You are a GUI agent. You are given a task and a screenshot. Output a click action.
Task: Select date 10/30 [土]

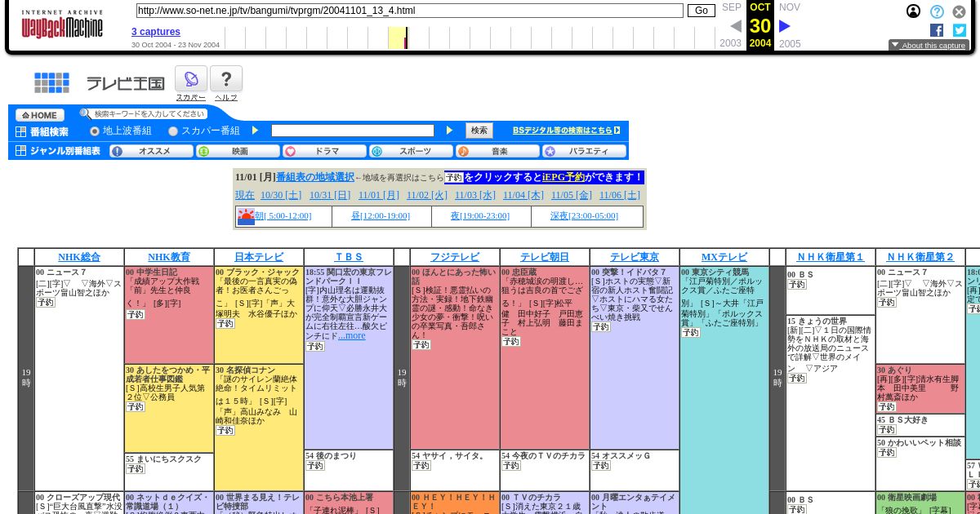(x=281, y=195)
